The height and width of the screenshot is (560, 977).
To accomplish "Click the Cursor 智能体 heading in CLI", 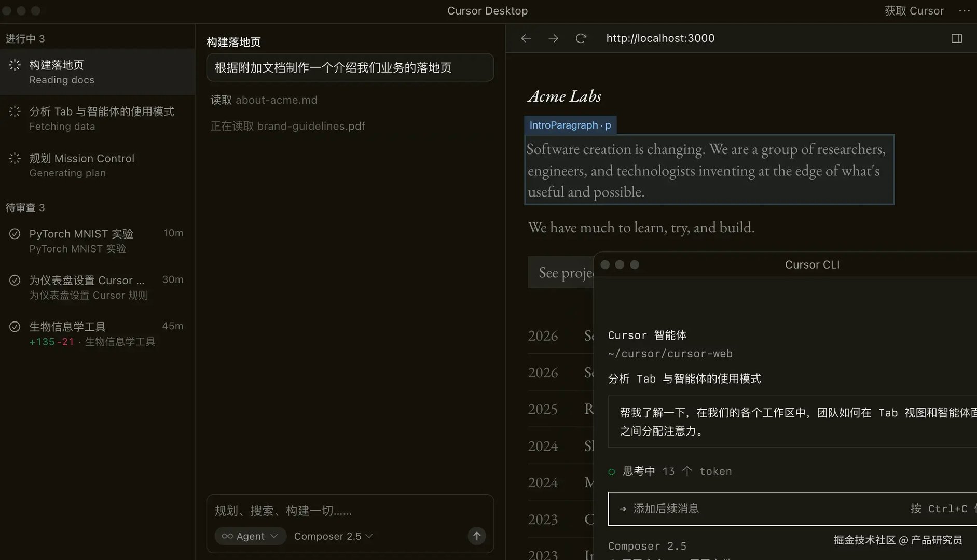I will [x=647, y=335].
